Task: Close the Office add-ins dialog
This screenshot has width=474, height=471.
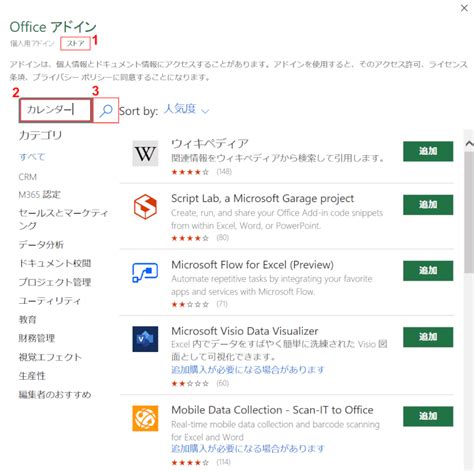Action: click(x=464, y=8)
